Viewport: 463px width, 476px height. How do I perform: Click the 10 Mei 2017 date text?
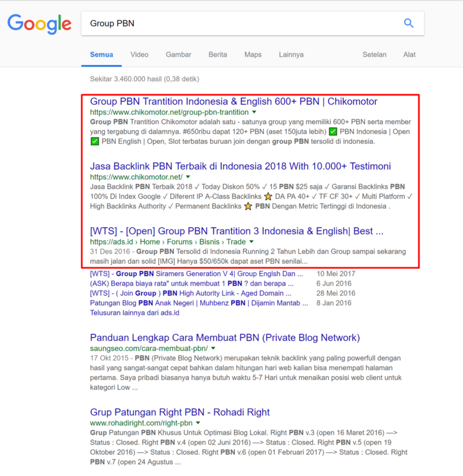click(336, 274)
